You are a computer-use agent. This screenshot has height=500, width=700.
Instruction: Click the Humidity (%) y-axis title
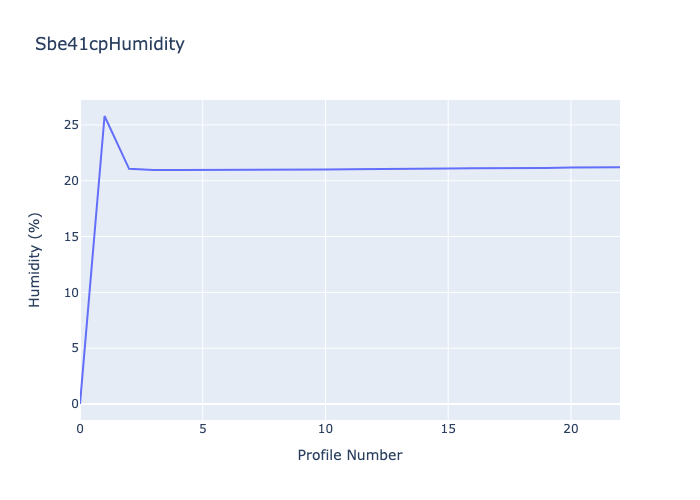tap(35, 259)
